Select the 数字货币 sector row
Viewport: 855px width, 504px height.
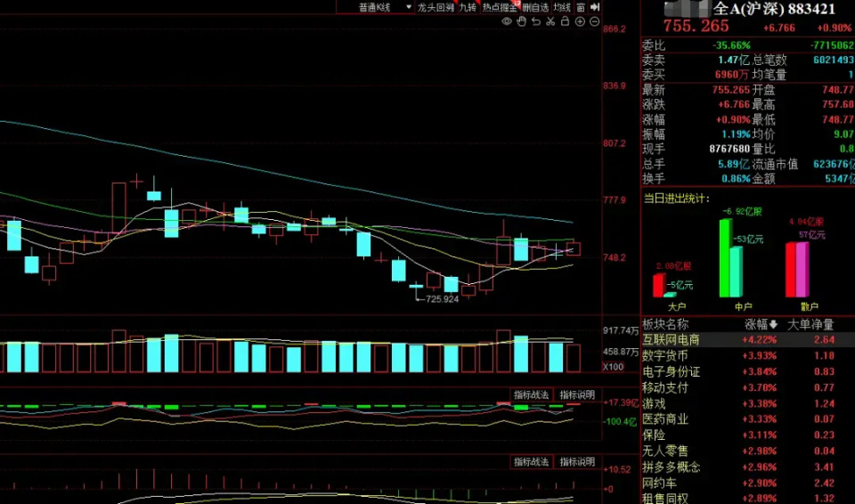click(748, 355)
